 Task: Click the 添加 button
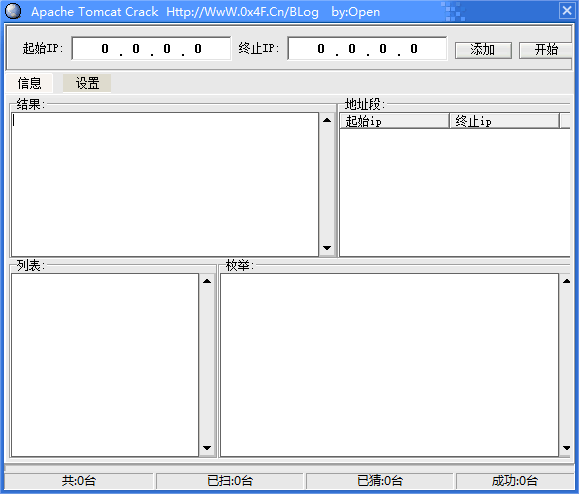[x=483, y=49]
